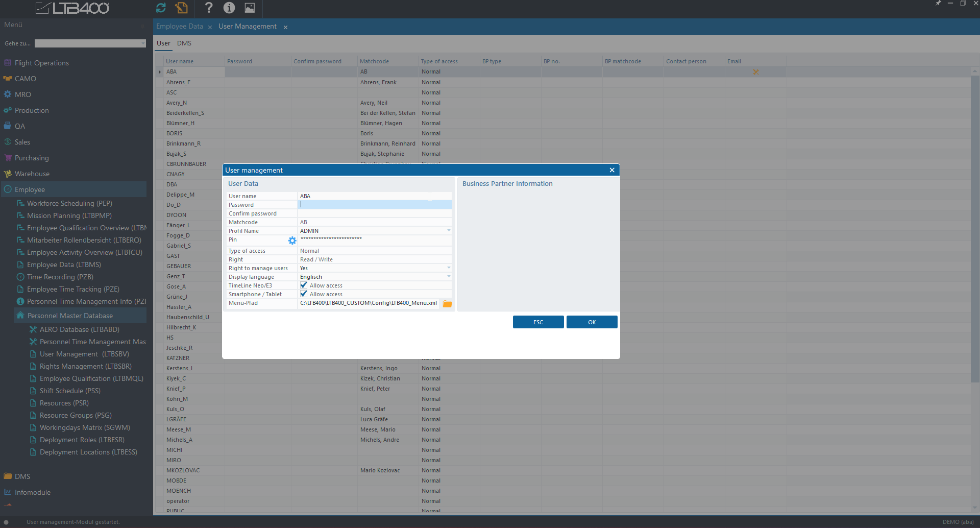Close the User management dialog
This screenshot has height=528, width=980.
coord(611,170)
